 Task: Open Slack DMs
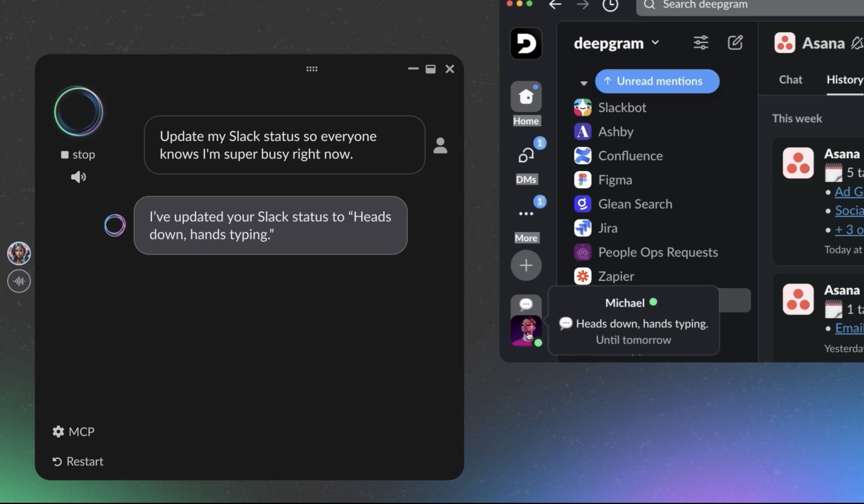pyautogui.click(x=526, y=161)
